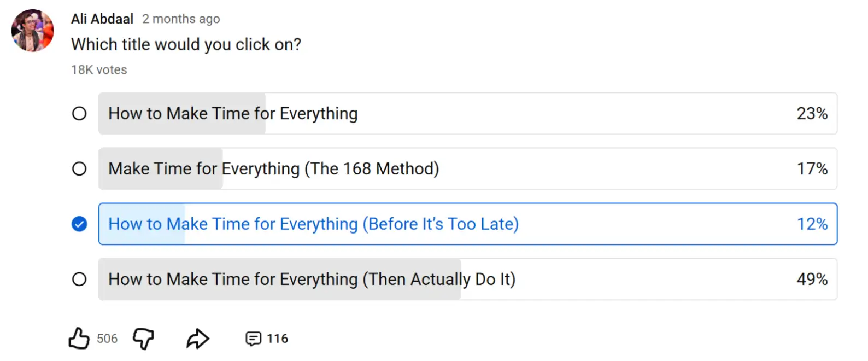Uncheck the selected "Before It's Too Late" radio
Viewport: 868px width, 361px height.
pyautogui.click(x=79, y=224)
